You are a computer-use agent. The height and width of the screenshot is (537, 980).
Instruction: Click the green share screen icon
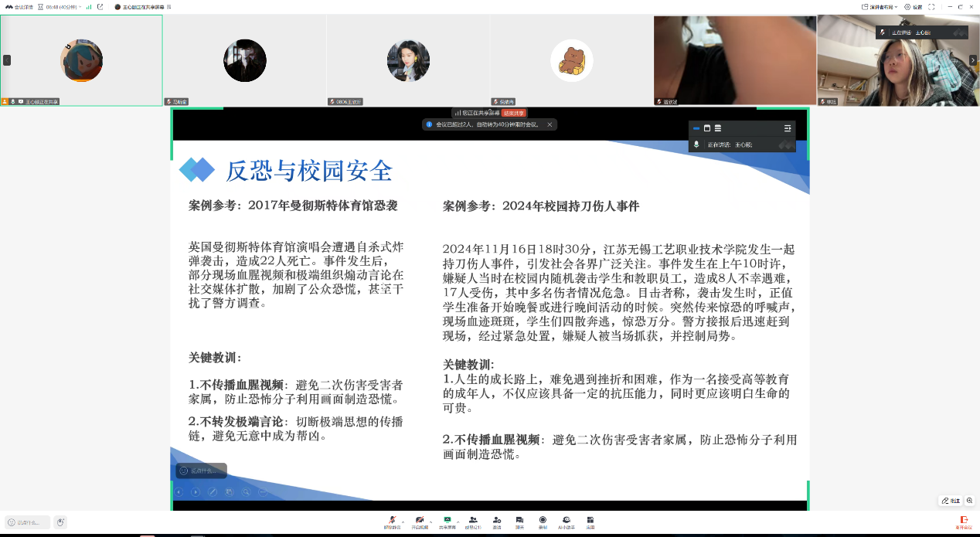(446, 521)
